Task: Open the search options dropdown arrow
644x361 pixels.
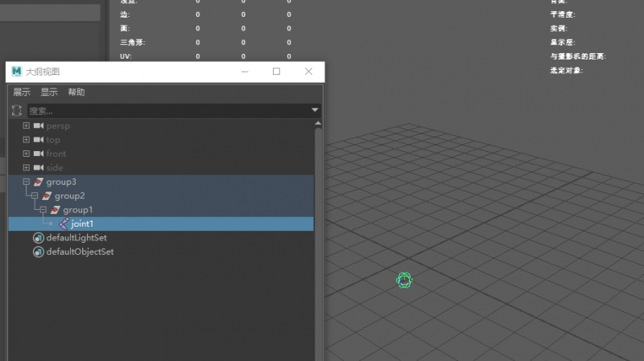Action: (315, 110)
